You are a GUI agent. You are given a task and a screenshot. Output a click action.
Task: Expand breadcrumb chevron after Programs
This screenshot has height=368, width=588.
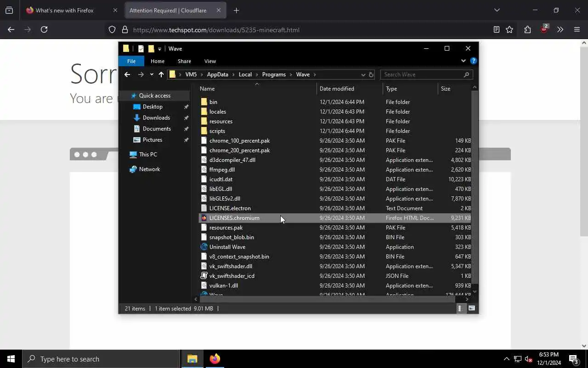point(291,75)
